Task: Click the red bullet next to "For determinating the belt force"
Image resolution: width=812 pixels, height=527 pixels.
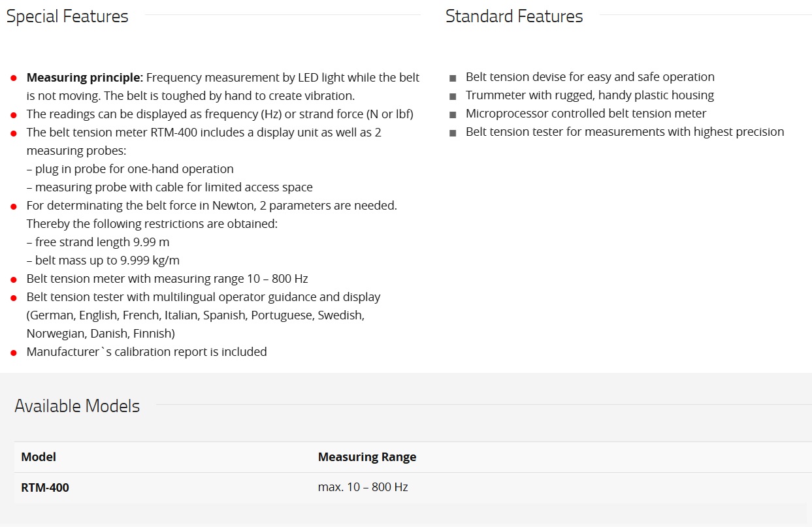Action: (x=14, y=206)
